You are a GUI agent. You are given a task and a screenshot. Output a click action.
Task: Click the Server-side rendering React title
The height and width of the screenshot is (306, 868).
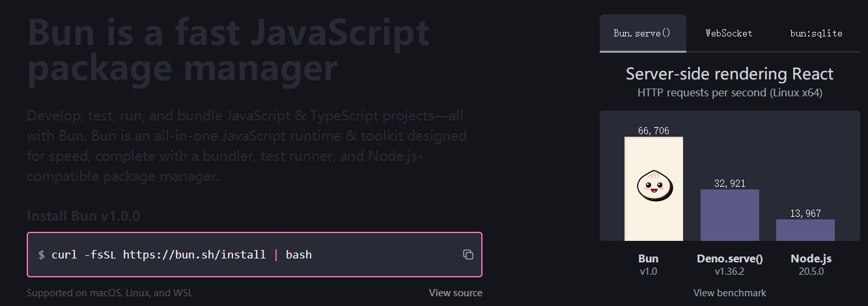coord(729,74)
